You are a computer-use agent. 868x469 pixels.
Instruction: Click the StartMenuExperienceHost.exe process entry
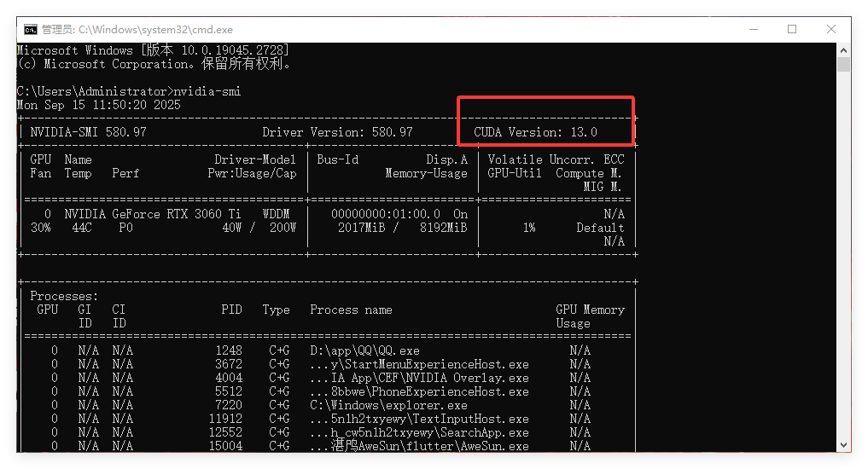[420, 364]
